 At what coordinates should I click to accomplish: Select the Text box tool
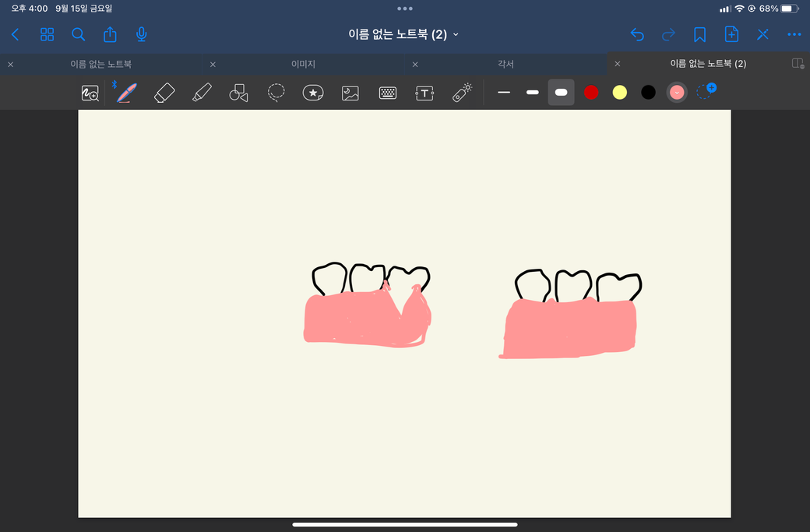(x=424, y=93)
